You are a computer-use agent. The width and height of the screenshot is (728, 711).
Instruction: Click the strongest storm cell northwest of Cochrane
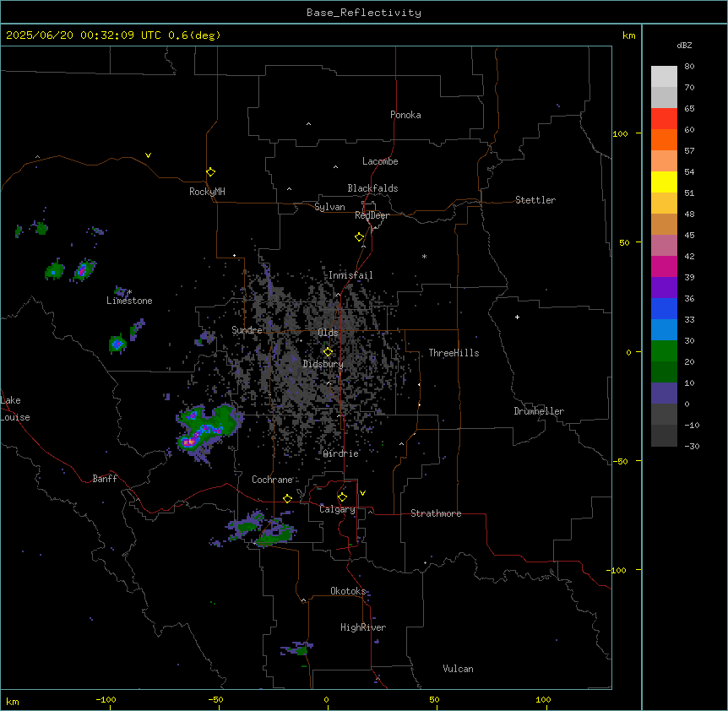pos(189,442)
